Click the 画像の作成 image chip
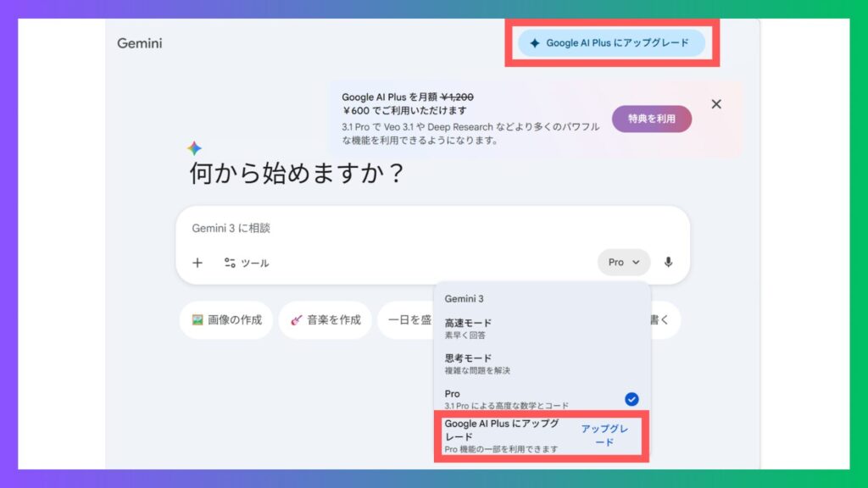Screen dimensions: 868x488 tap(226, 320)
